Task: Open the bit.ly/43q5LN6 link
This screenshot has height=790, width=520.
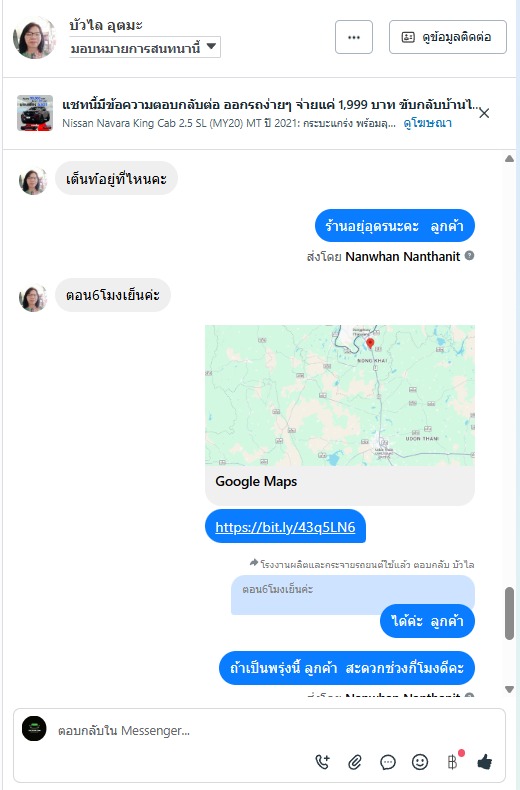Action: [x=285, y=527]
